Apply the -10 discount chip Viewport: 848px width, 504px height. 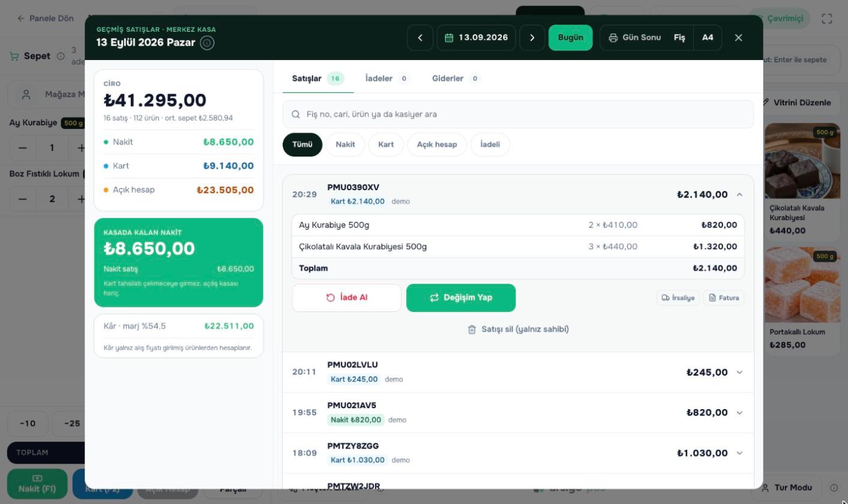pos(28,424)
